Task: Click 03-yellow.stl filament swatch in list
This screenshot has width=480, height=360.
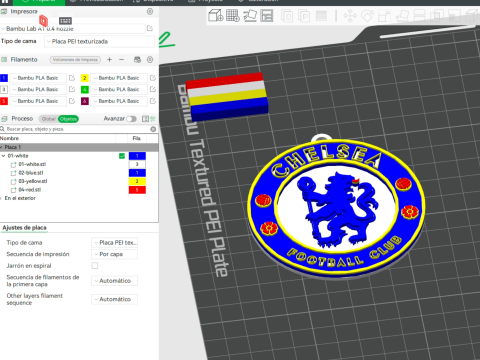Action: [x=137, y=181]
